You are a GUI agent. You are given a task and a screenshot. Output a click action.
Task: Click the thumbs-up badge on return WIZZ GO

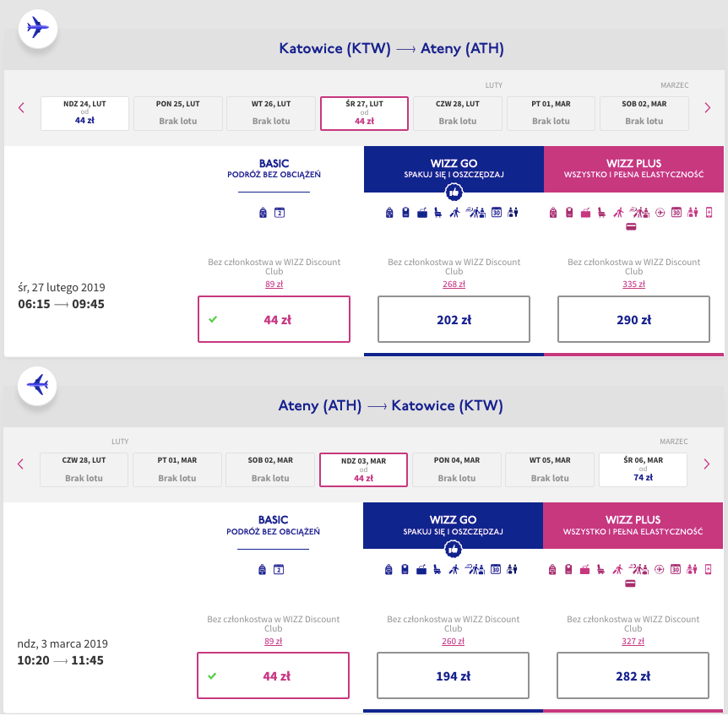tap(454, 550)
